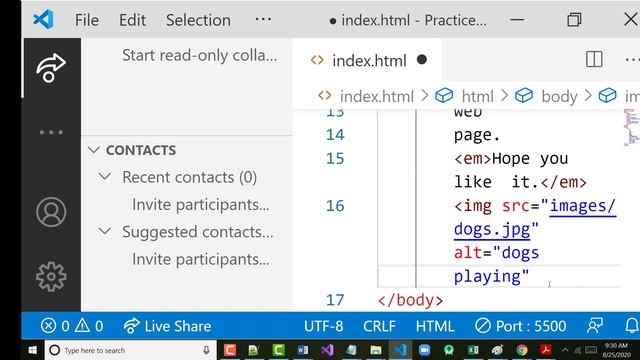Stop Live Server on Port 5500
The image size is (640, 360).
point(521,326)
